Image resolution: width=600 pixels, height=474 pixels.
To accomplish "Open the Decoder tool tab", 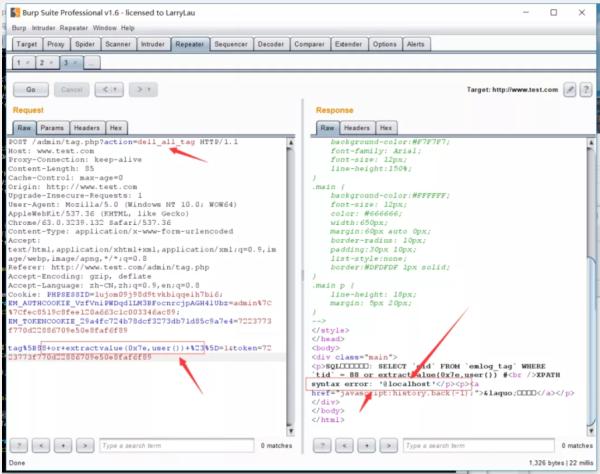I will (271, 44).
